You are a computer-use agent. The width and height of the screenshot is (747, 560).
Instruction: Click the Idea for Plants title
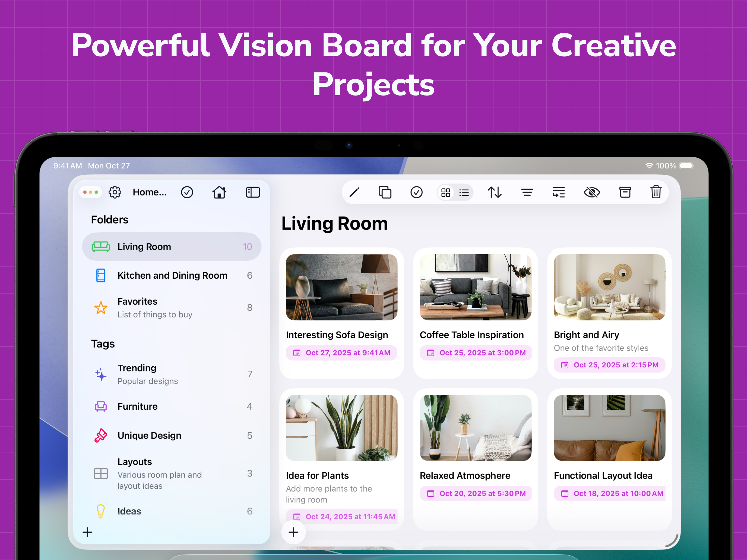coord(317,476)
